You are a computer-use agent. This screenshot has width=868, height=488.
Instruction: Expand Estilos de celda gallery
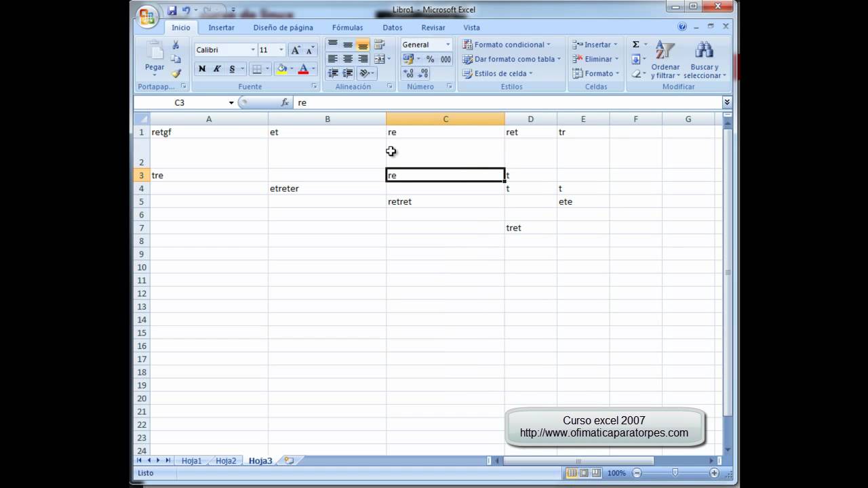498,73
